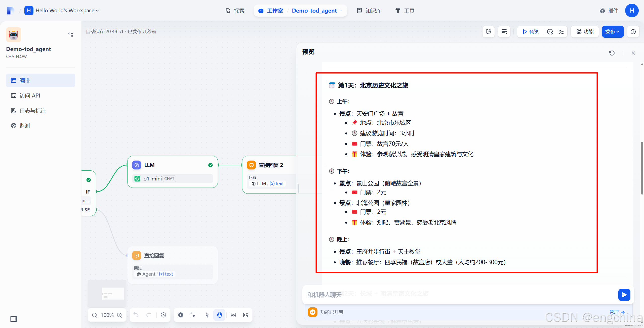Open the 发布 publish dropdown

613,32
